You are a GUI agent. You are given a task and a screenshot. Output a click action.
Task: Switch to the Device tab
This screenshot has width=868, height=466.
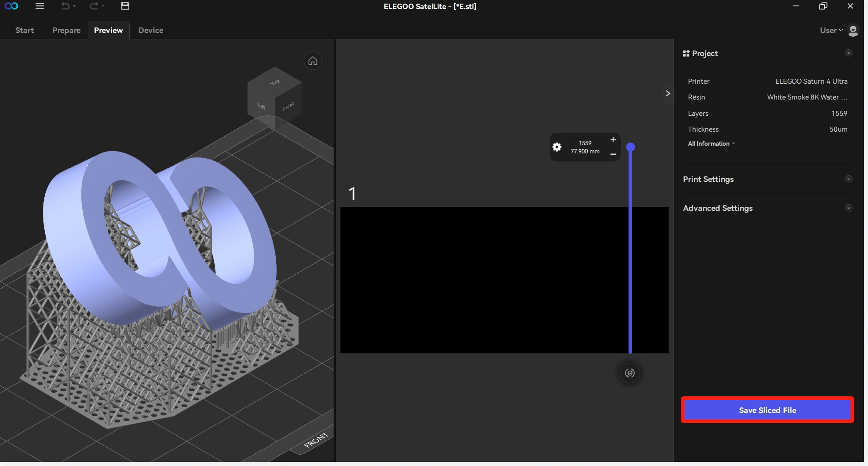coord(151,30)
